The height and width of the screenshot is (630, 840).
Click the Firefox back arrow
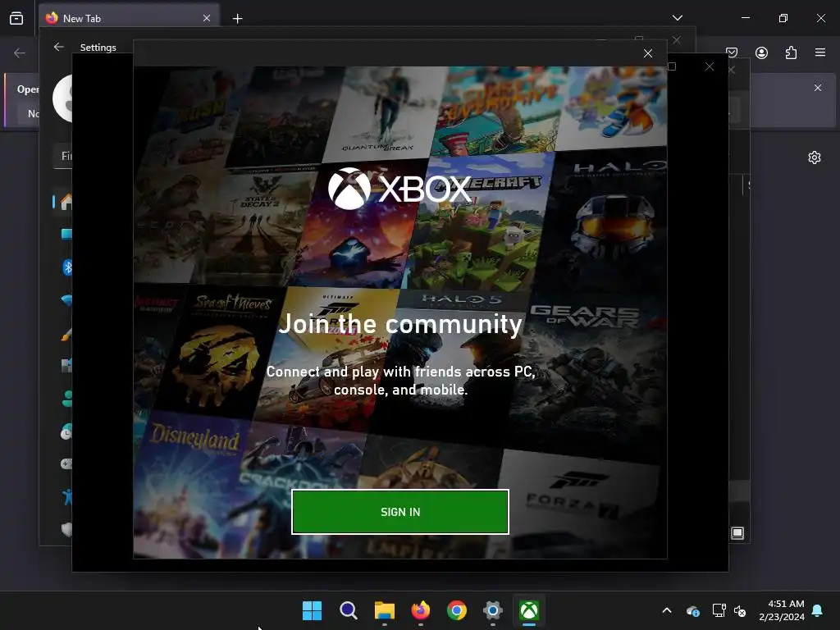20,53
